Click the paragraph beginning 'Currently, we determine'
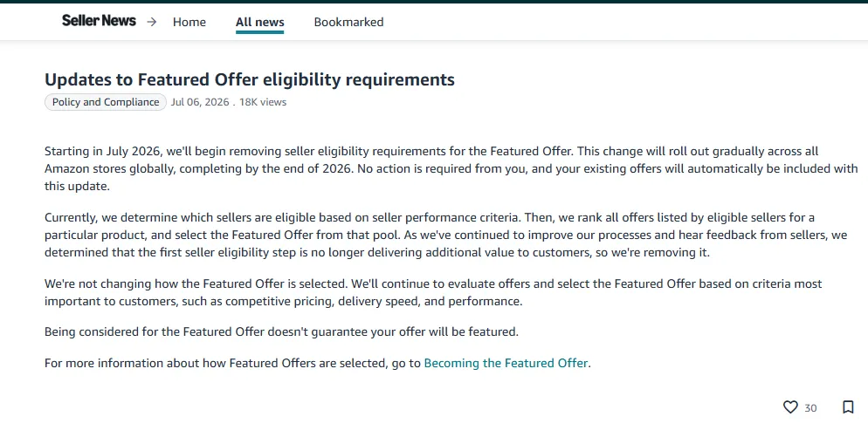This screenshot has height=437, width=868. (445, 236)
